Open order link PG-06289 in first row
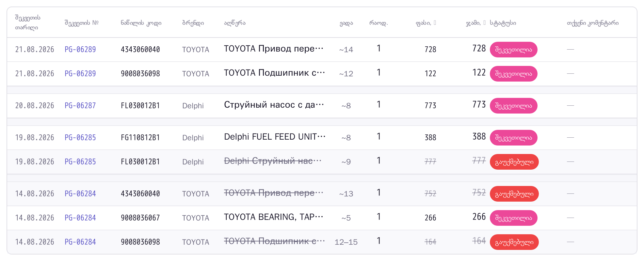 tap(80, 50)
